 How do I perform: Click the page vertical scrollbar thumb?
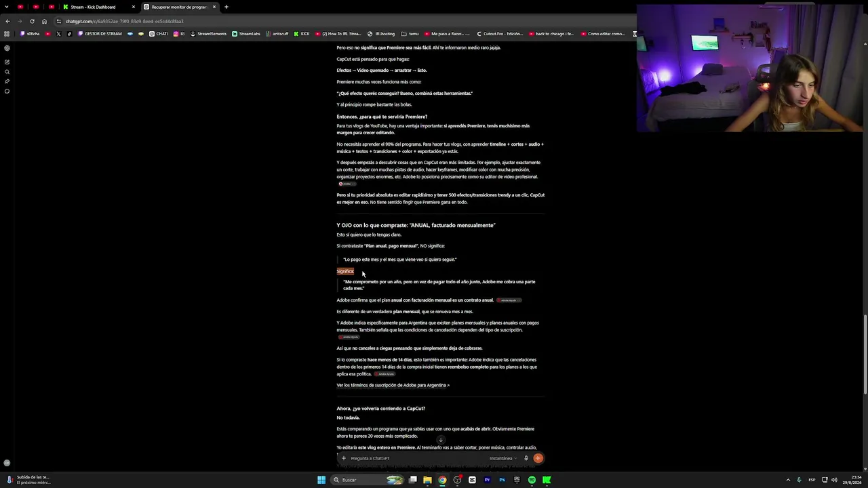click(865, 354)
